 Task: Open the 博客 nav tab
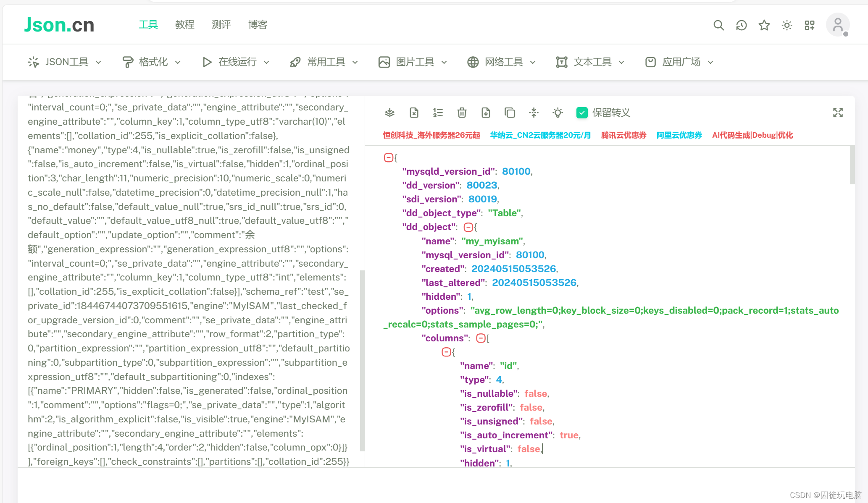[x=258, y=25]
